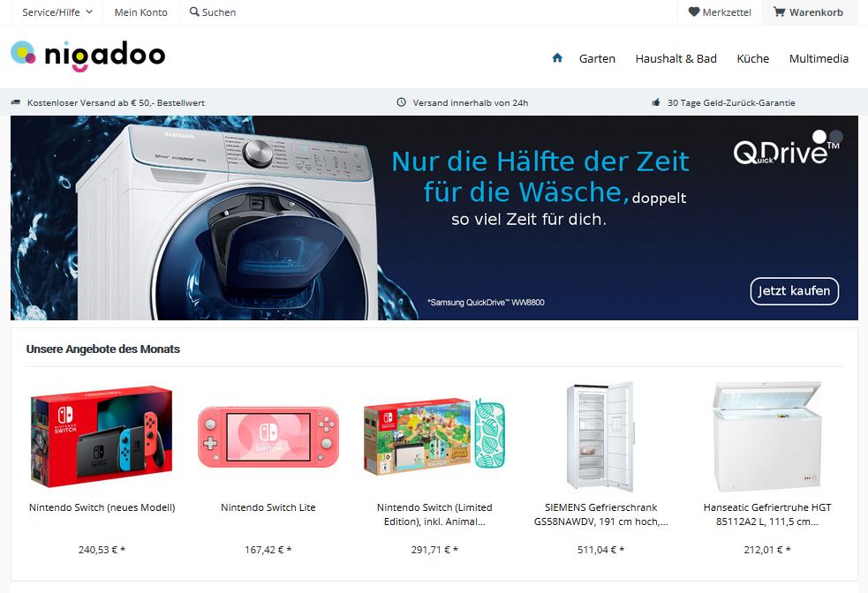The width and height of the screenshot is (868, 593).
Task: Click the heart icon beside Merkzettel
Action: [x=694, y=11]
